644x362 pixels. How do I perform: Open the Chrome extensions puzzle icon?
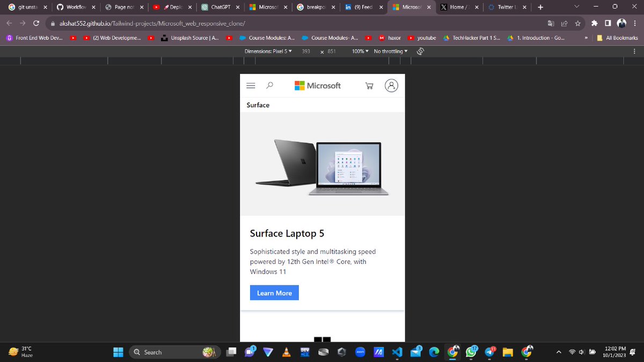point(594,24)
